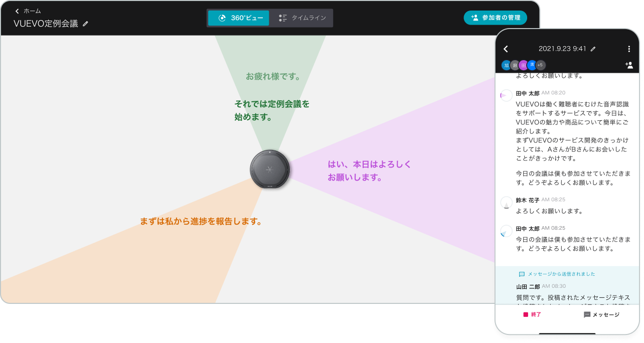The width and height of the screenshot is (644, 343).
Task: Open the three-dot menu in the phone header
Action: click(x=629, y=49)
